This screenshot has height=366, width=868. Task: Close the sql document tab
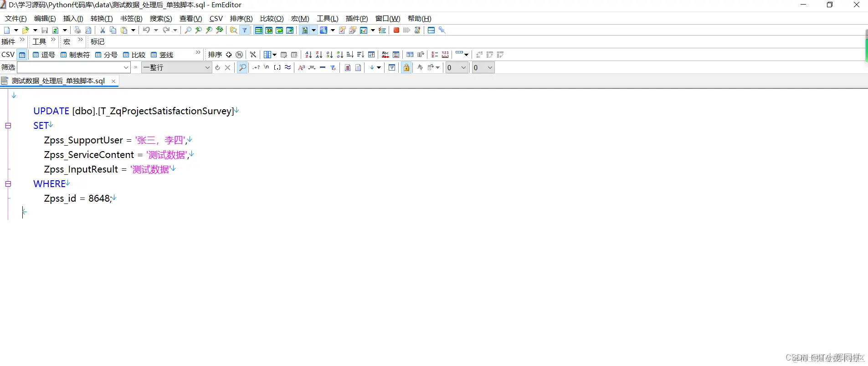[113, 81]
